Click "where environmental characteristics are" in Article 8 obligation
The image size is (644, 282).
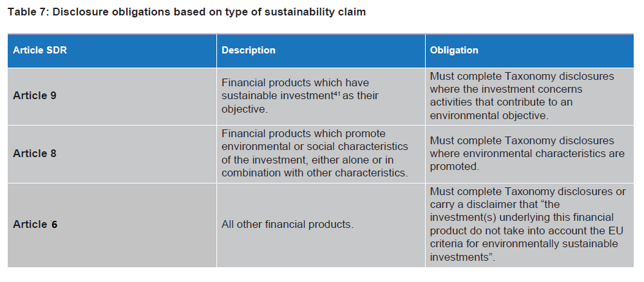pyautogui.click(x=527, y=153)
